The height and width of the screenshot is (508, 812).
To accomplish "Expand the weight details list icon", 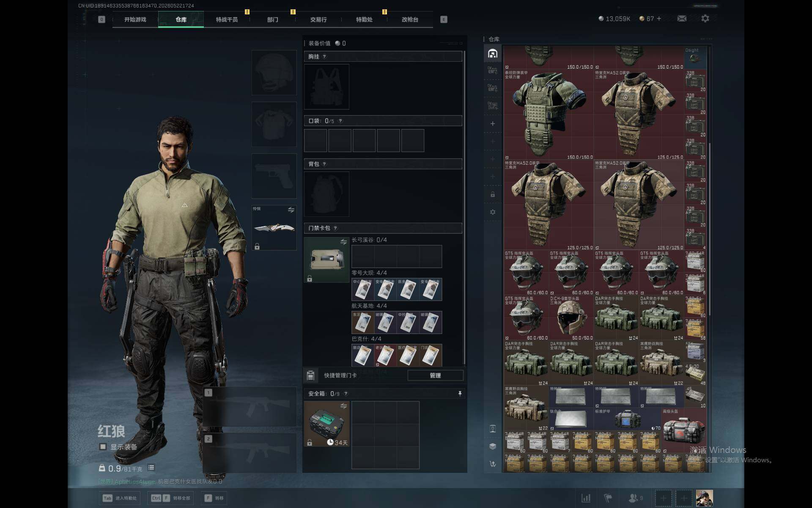I will (151, 468).
